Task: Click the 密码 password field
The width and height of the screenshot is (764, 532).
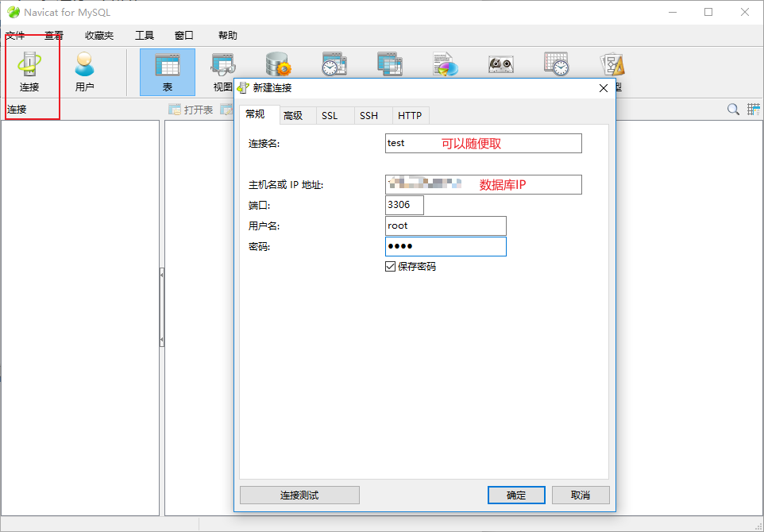Action: click(446, 246)
